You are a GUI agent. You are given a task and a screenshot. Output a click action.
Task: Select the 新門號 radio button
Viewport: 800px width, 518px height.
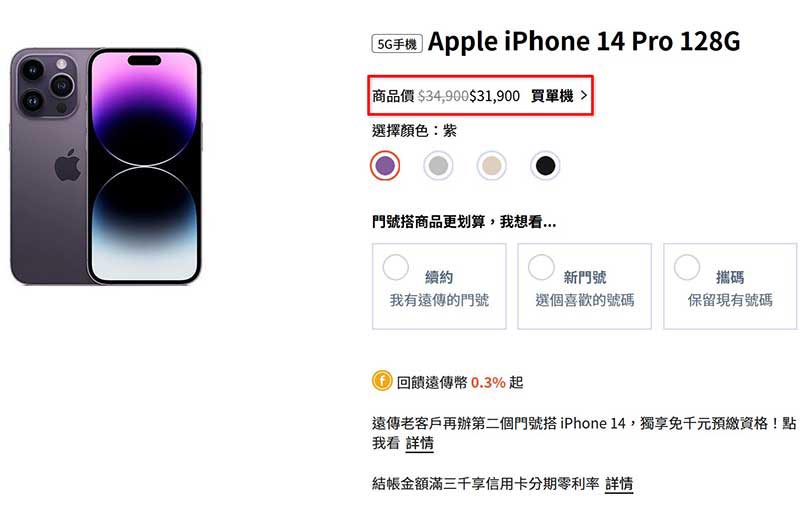pyautogui.click(x=541, y=267)
